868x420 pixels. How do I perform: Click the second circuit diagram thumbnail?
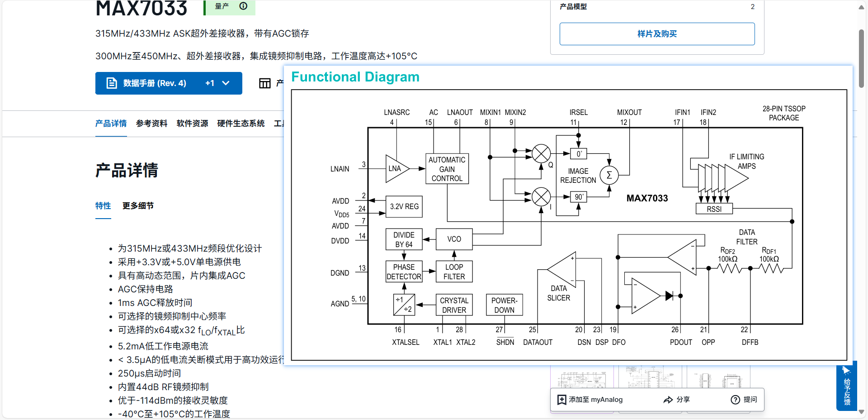[650, 377]
